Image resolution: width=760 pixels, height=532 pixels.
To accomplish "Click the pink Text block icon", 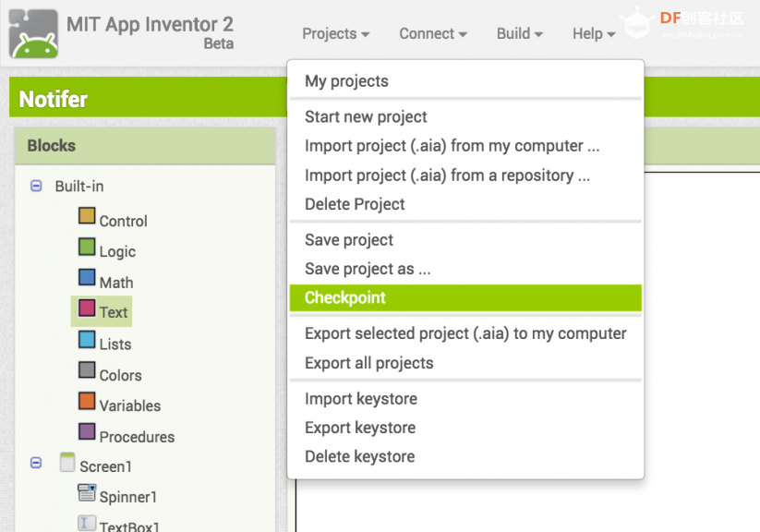I will 87,308.
